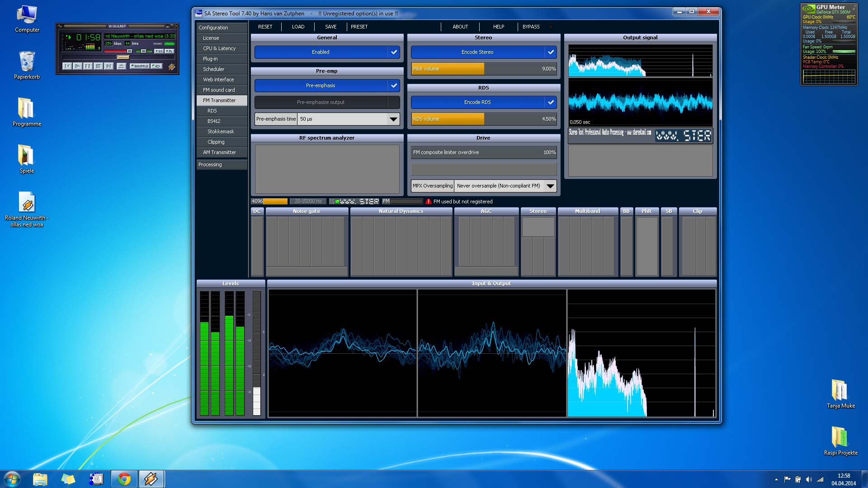
Task: Select AM Transmitter in the sidebar
Action: [222, 152]
